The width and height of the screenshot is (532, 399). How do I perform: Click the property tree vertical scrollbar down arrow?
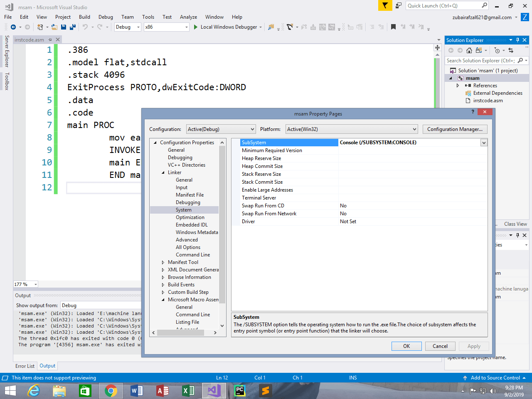pyautogui.click(x=222, y=326)
